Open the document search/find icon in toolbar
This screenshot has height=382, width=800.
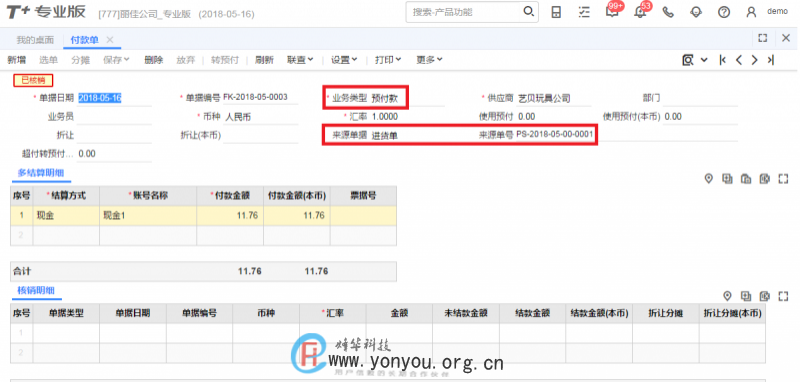pos(688,60)
